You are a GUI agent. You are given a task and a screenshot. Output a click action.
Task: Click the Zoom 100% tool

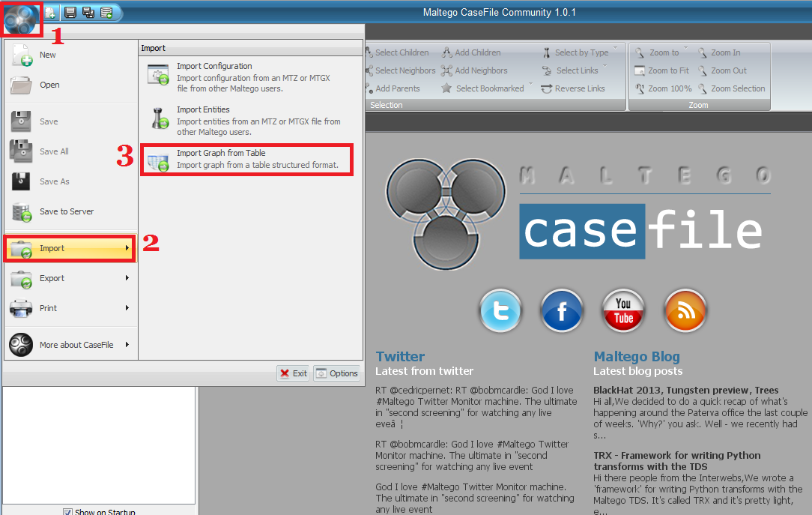point(664,88)
